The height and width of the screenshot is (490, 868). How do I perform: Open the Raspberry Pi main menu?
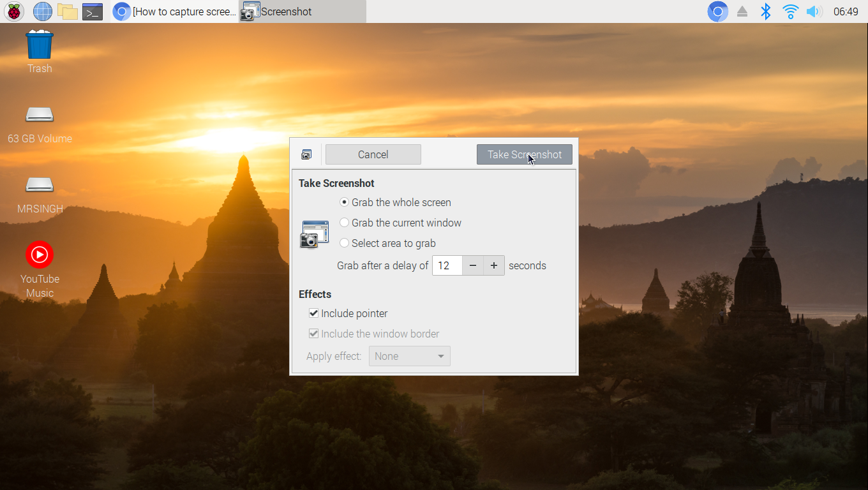click(x=14, y=11)
